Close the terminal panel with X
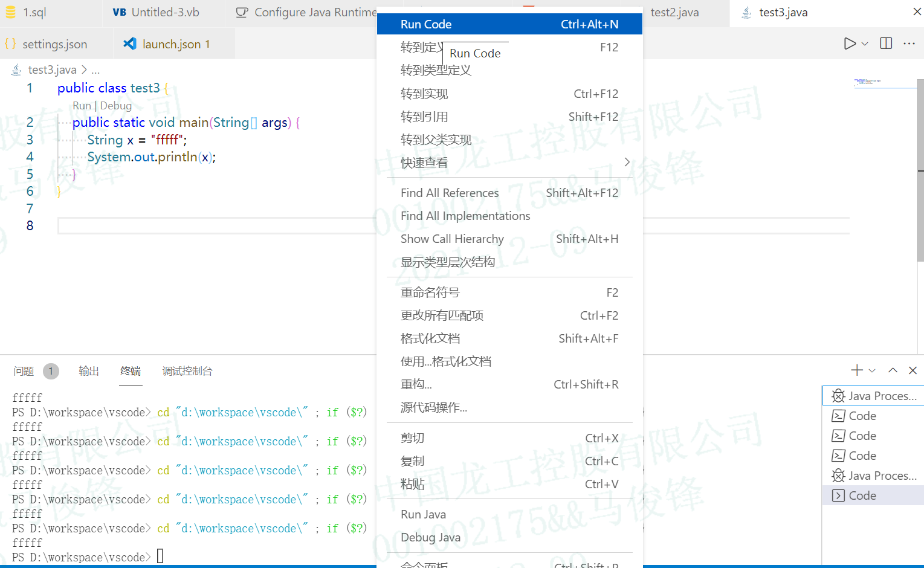 pos(913,370)
